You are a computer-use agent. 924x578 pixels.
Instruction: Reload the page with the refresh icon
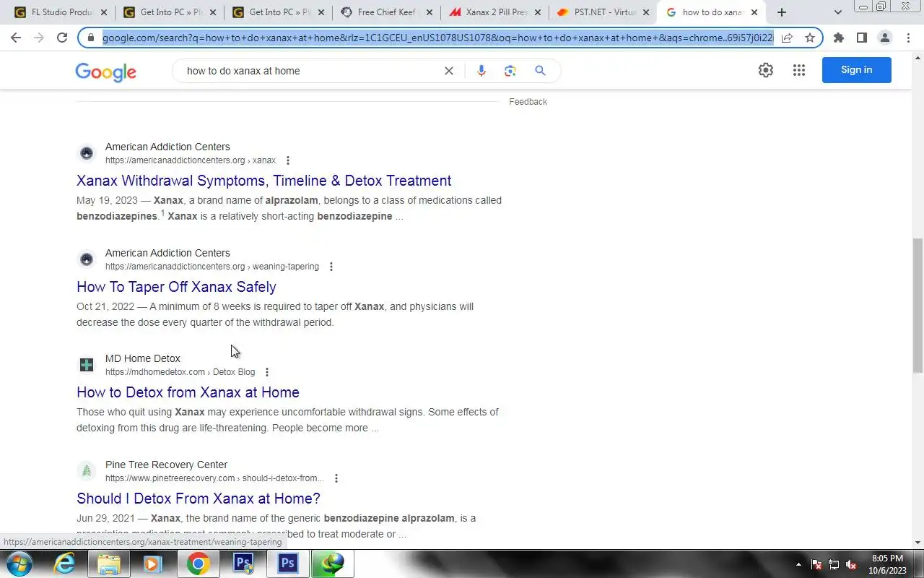click(62, 38)
